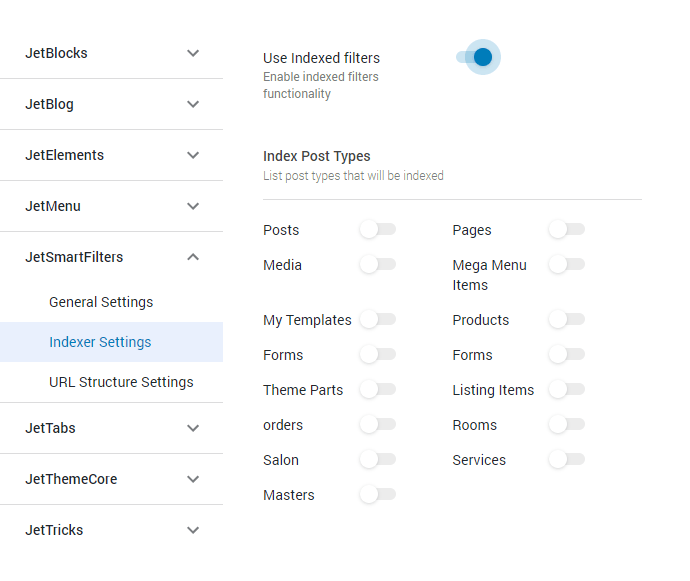The height and width of the screenshot is (581, 690).
Task: Toggle Mega Menu Items indexing
Action: pyautogui.click(x=567, y=265)
